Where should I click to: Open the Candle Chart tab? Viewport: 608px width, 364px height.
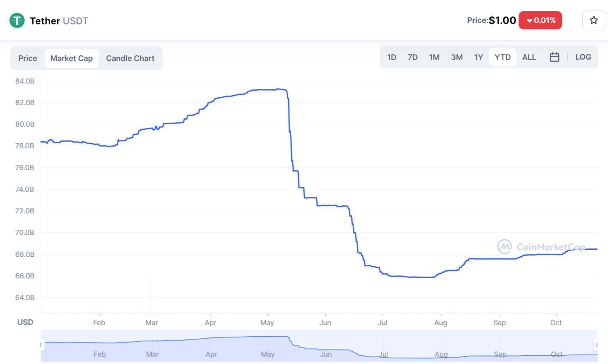(130, 58)
